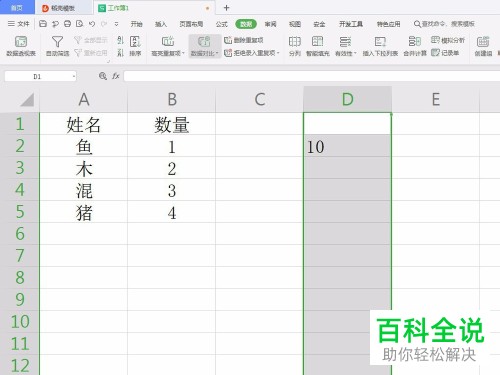Redo with the greyed redo arrow
Screen dimensions: 500x375
104,24
